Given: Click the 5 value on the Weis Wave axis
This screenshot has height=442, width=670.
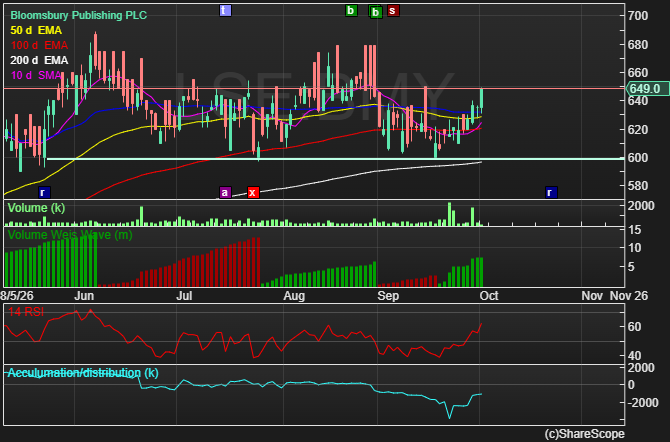Looking at the screenshot, I should coord(631,267).
